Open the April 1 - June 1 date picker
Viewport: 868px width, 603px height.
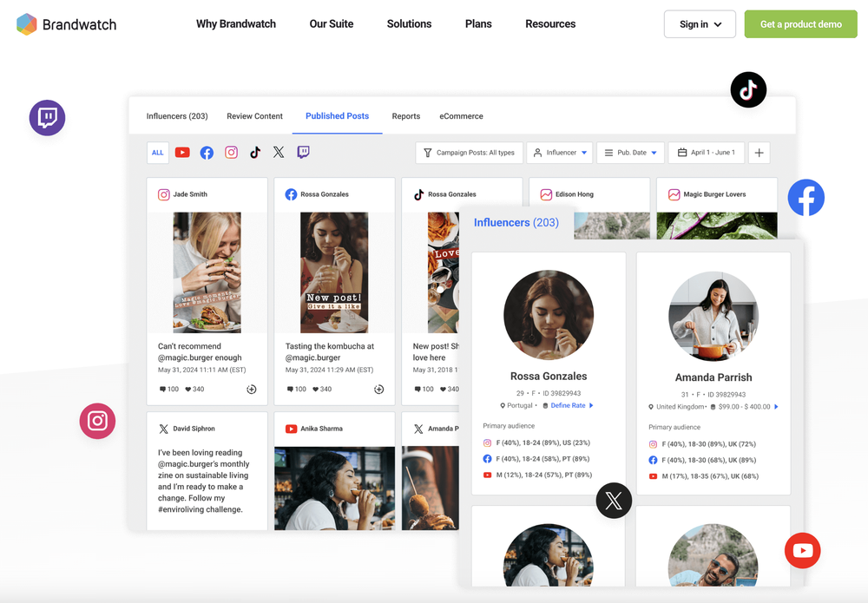[x=707, y=153]
